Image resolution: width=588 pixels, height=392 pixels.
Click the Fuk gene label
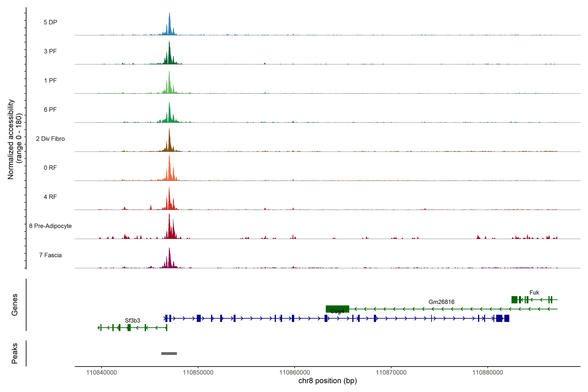534,293
